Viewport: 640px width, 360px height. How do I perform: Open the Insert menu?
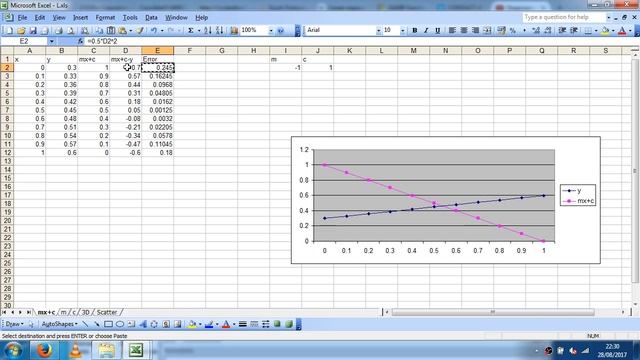(80, 18)
